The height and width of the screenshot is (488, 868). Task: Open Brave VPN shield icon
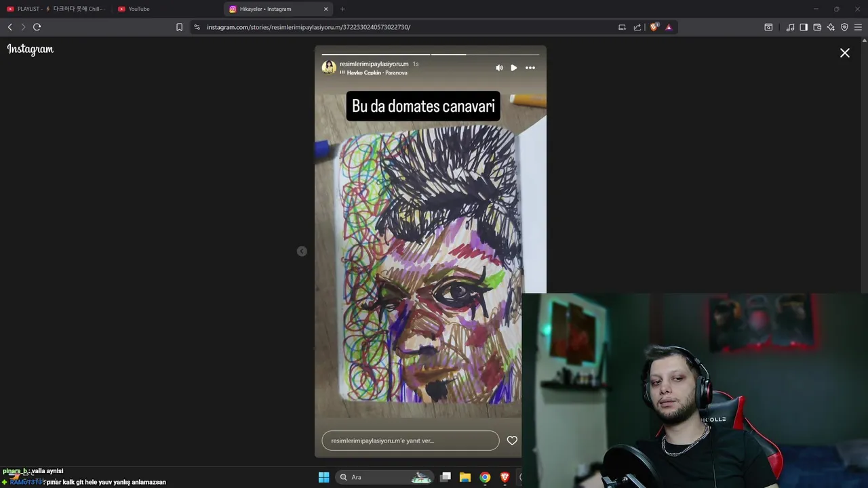(x=844, y=27)
